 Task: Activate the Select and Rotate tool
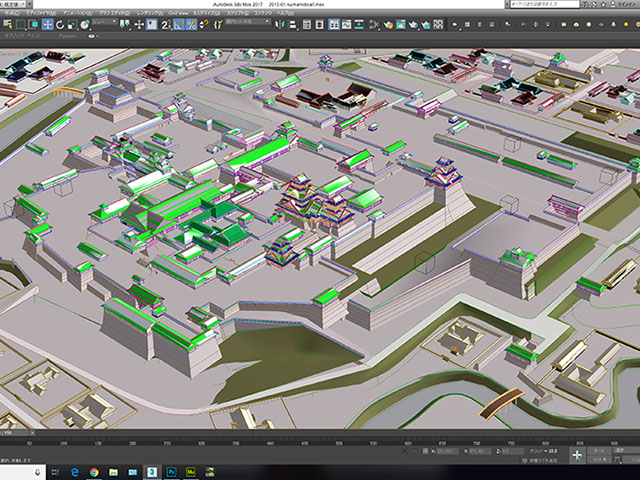click(x=60, y=24)
